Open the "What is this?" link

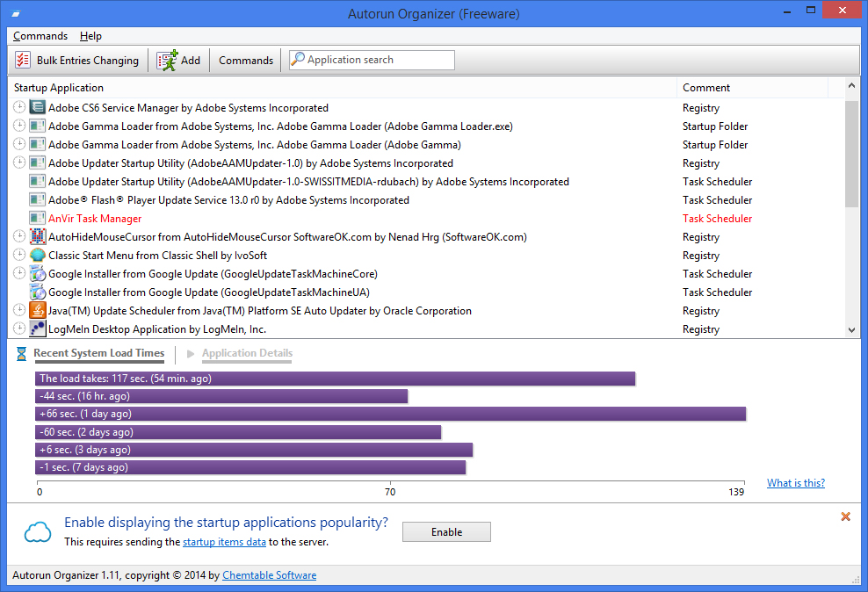[795, 483]
